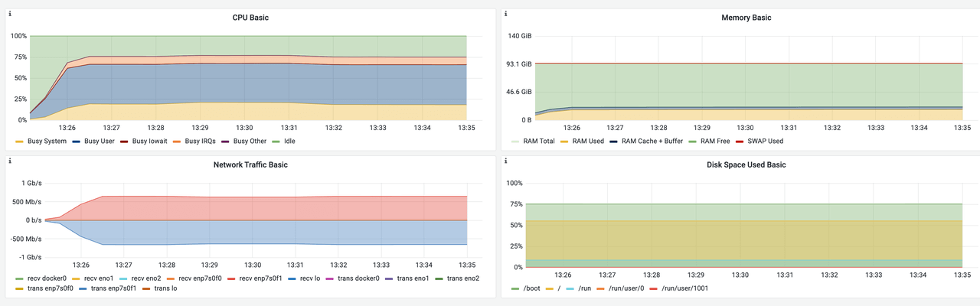This screenshot has height=306, width=980.
Task: Click the RAM Total legend label
Action: coord(538,141)
